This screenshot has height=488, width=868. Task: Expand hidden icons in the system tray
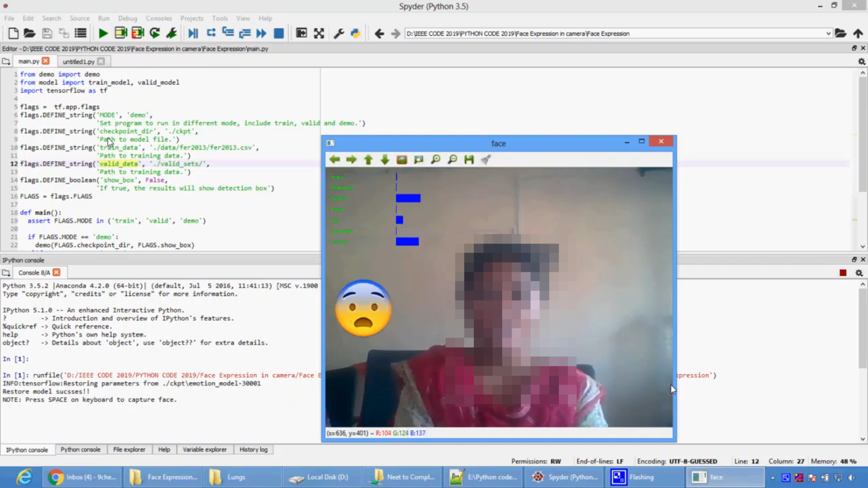[x=773, y=478]
